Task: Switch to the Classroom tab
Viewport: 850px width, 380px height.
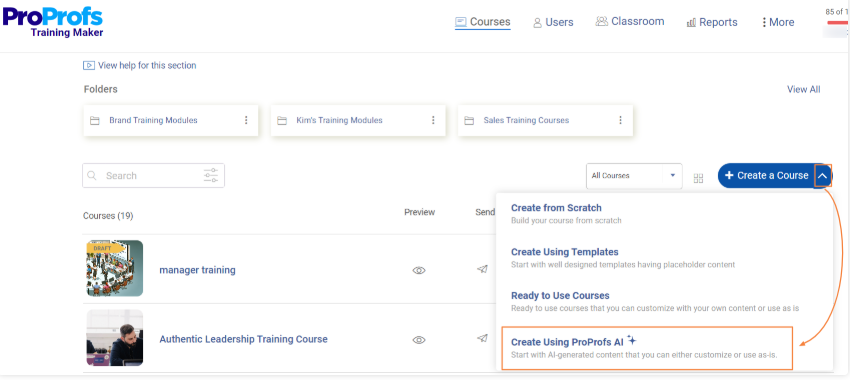Action: tap(630, 22)
